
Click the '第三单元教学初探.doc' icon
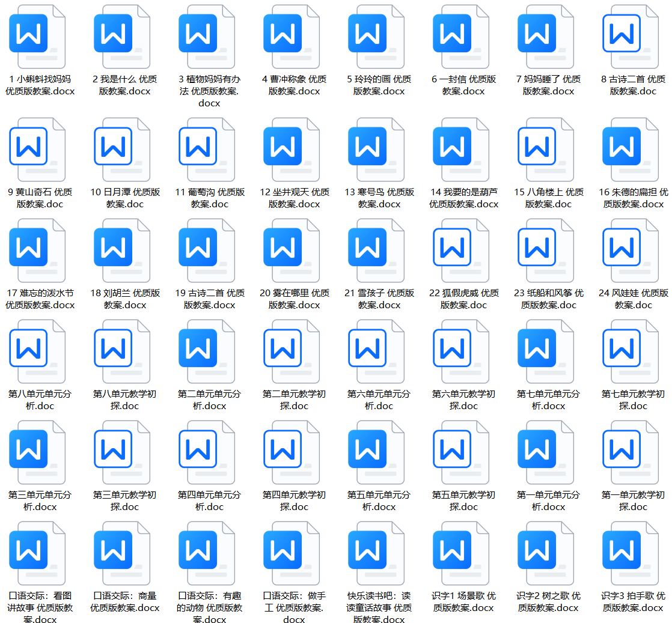(122, 452)
